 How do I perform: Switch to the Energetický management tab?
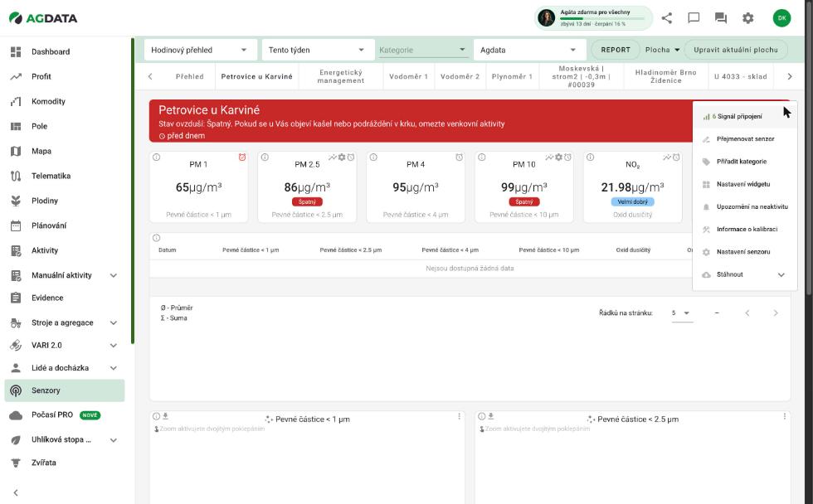(341, 76)
